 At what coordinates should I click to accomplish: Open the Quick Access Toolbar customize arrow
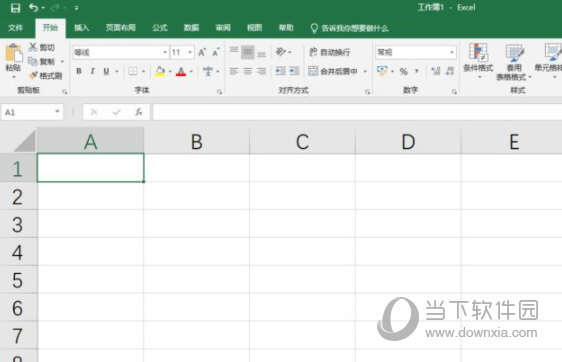pyautogui.click(x=76, y=8)
